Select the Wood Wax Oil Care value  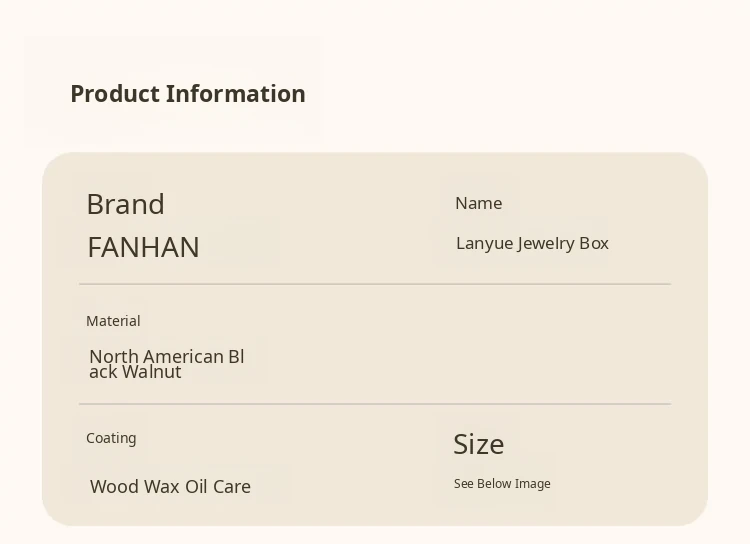click(x=170, y=487)
